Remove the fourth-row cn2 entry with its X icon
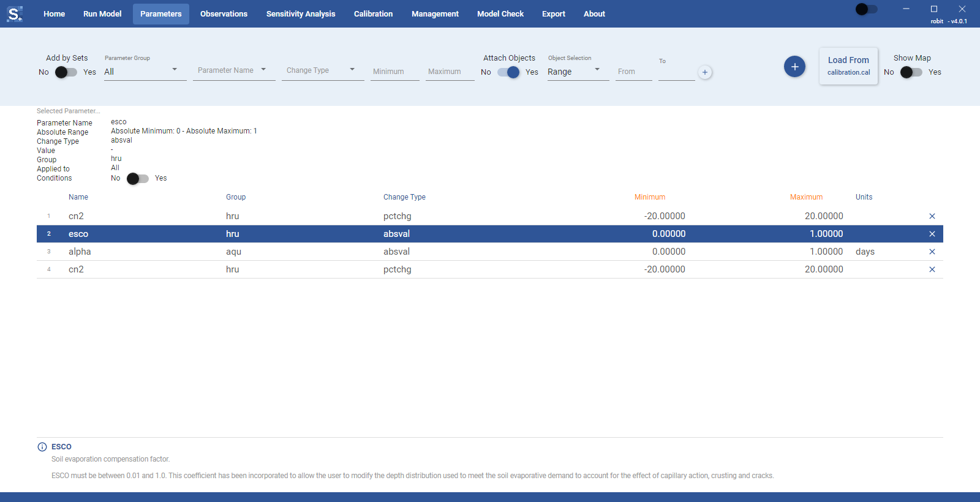Viewport: 980px width, 502px height. [x=932, y=269]
